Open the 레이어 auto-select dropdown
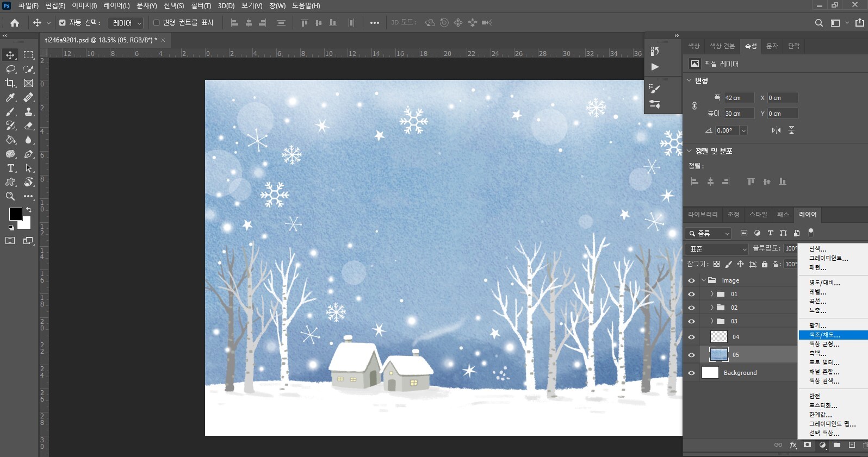The image size is (868, 457). click(x=126, y=23)
